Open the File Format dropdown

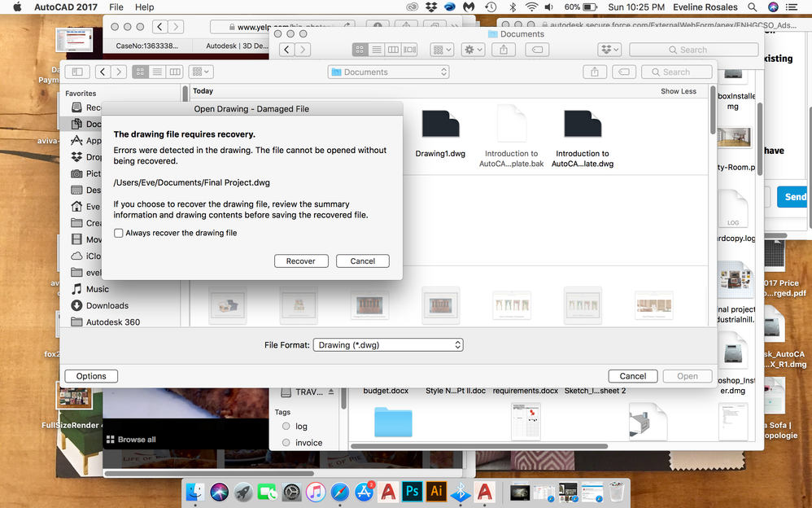[388, 344]
